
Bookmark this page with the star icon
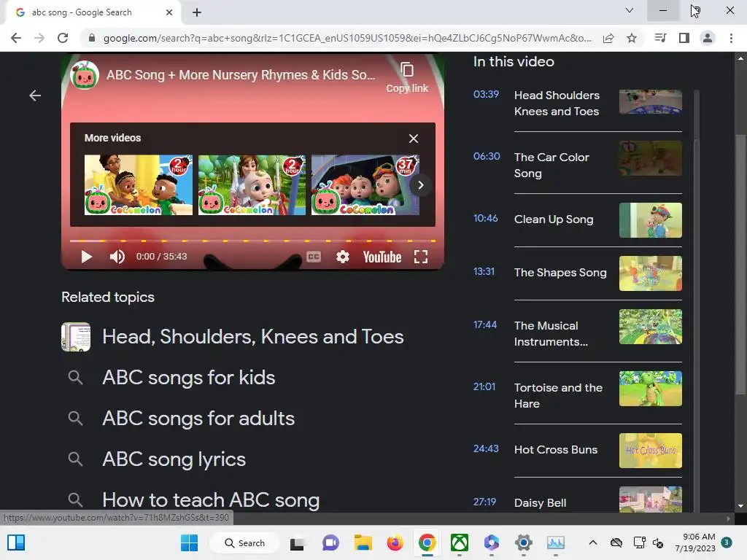click(x=632, y=38)
